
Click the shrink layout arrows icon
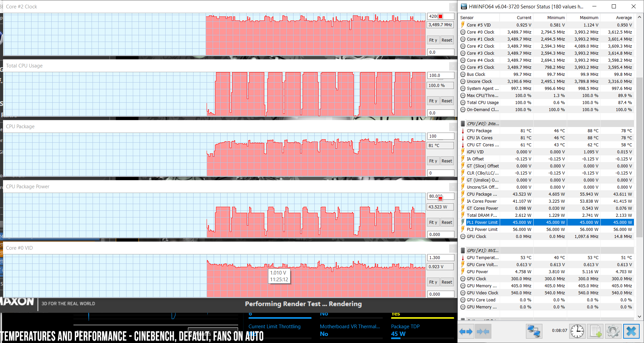[x=483, y=332]
